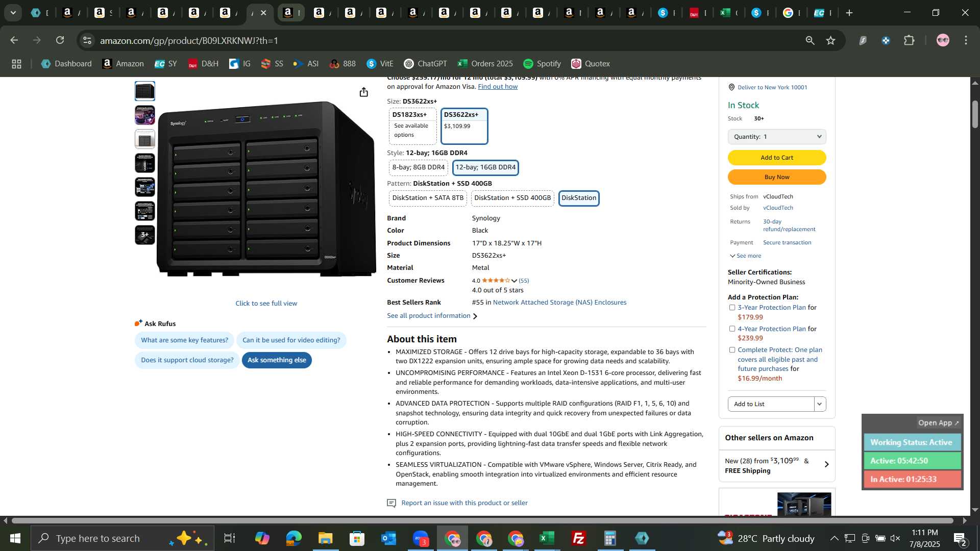Choose the 8-bay; 8GB DDR4 style

pyautogui.click(x=418, y=167)
